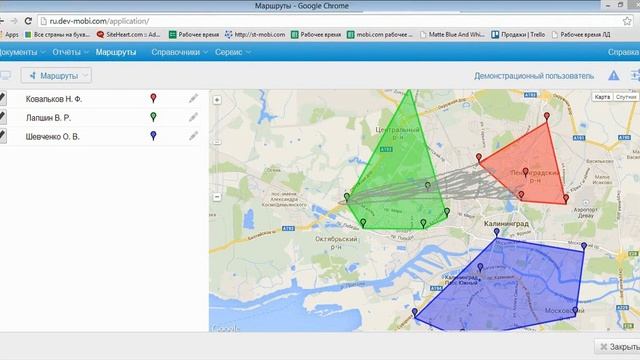Switch map to Карта view

[602, 97]
